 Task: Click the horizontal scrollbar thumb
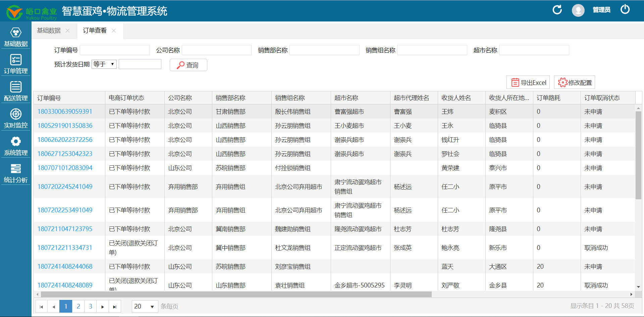pos(236,294)
